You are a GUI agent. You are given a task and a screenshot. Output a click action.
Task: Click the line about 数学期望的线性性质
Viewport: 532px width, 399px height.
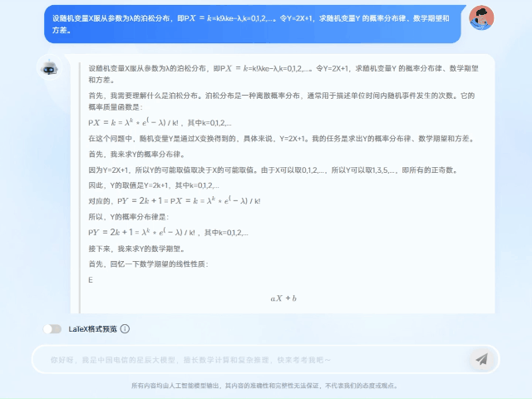coord(148,264)
